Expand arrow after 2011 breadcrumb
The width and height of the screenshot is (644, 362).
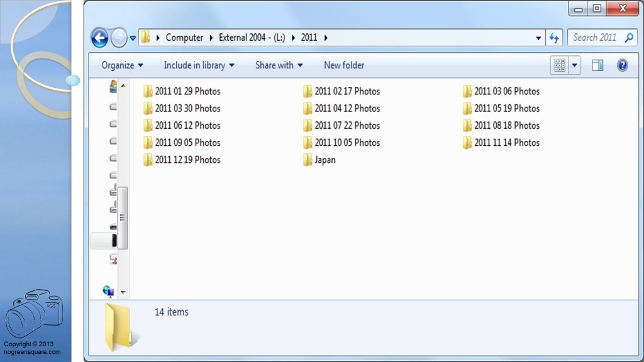tap(326, 38)
